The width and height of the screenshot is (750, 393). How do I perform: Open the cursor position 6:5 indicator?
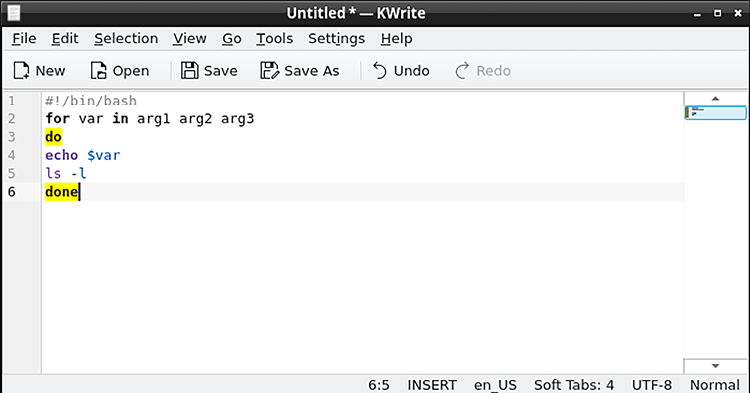pos(379,385)
